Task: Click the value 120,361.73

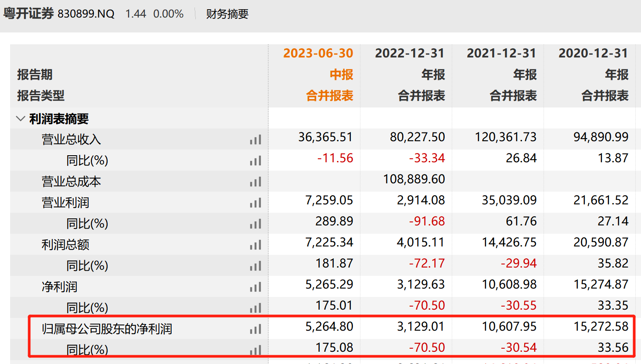Action: point(506,137)
